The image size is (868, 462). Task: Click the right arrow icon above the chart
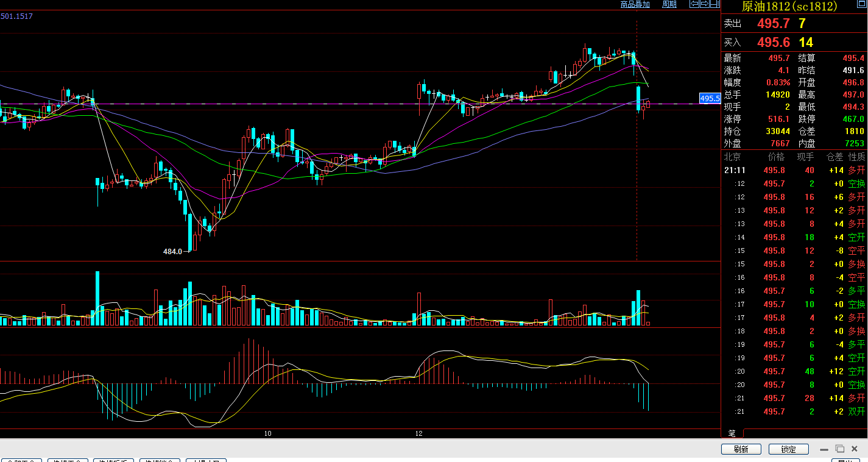(704, 4)
